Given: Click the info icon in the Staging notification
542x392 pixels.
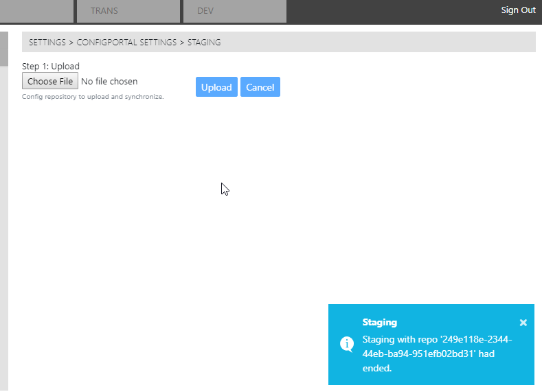Looking at the screenshot, I should (x=348, y=343).
